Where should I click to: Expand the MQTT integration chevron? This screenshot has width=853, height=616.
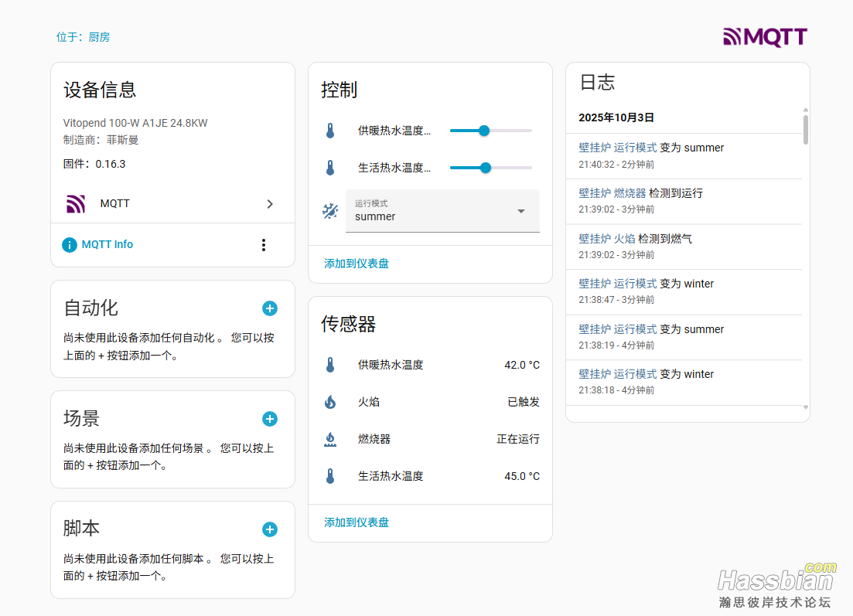coord(270,204)
